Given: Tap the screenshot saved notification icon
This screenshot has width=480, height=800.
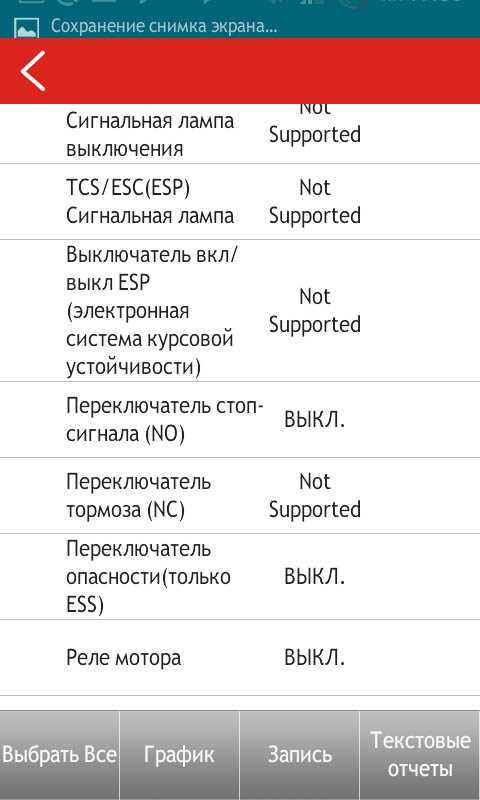Looking at the screenshot, I should point(26,29).
